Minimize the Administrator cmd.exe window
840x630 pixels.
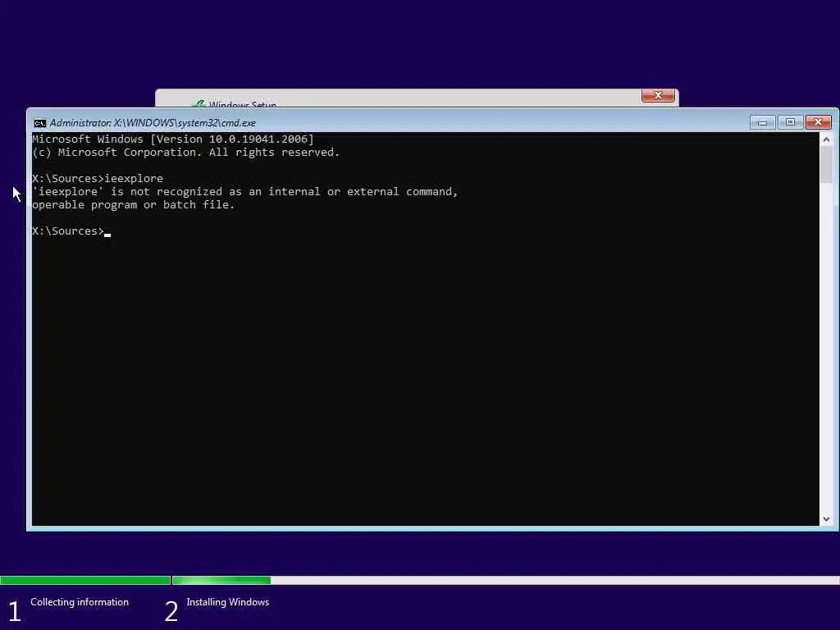[762, 123]
